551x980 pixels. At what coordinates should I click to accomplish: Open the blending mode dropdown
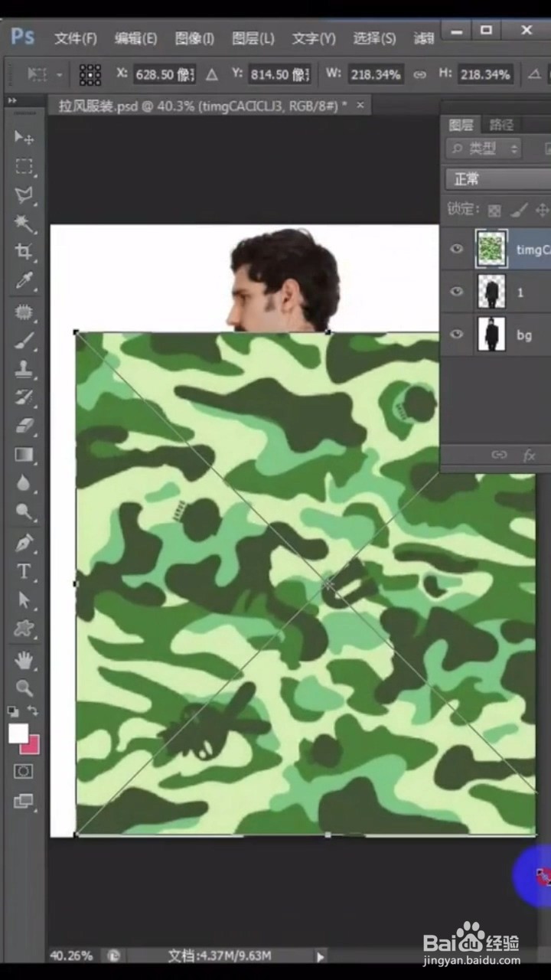[498, 178]
